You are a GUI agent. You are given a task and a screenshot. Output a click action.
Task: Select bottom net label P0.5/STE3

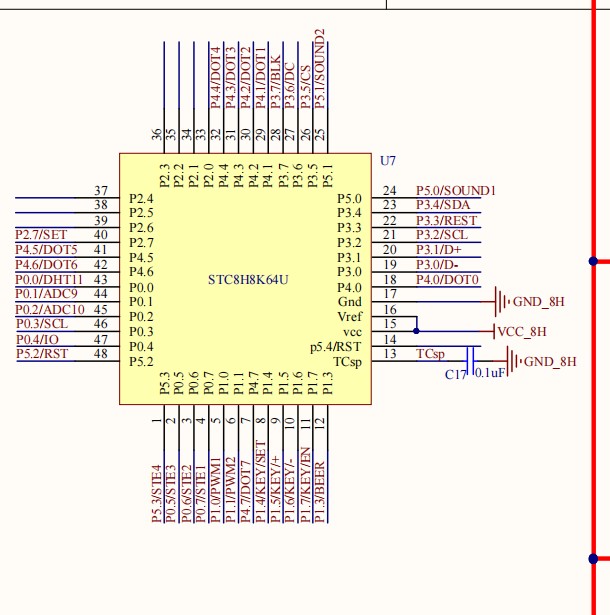pos(171,493)
